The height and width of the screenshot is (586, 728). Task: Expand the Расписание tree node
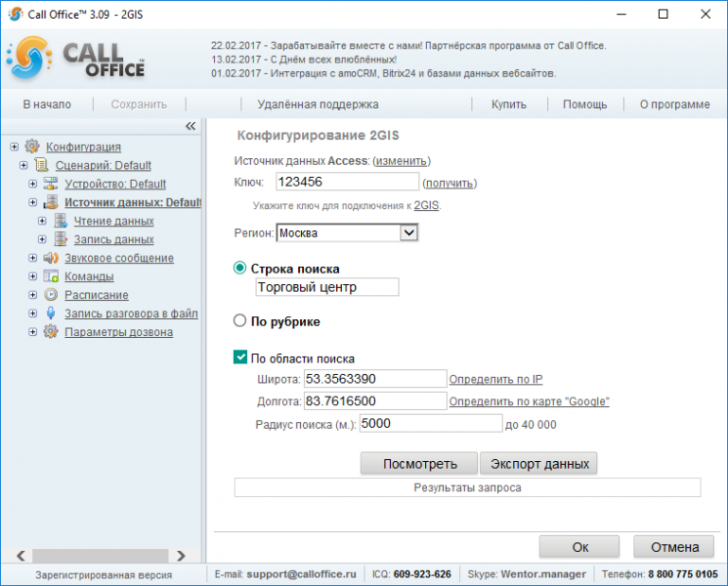click(x=32, y=295)
